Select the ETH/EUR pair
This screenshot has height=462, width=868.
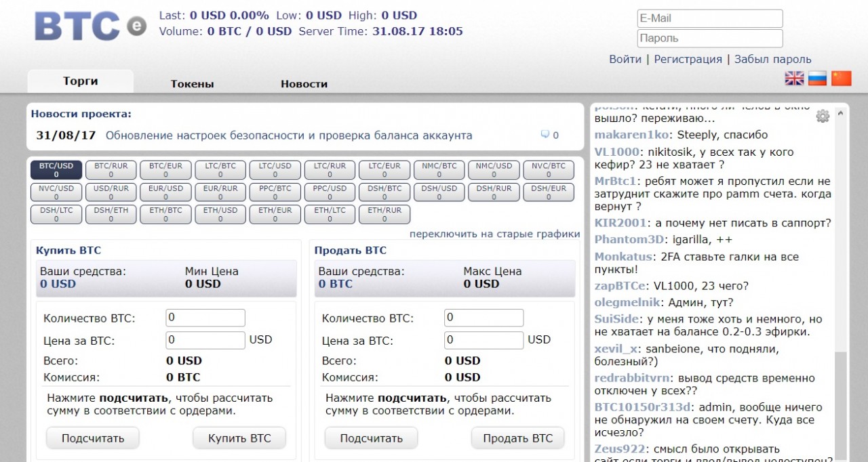click(275, 214)
